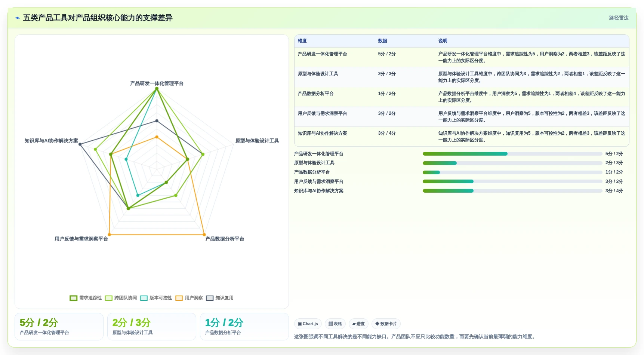Select the 知识库与AI协作解决方案 table row

[462, 137]
